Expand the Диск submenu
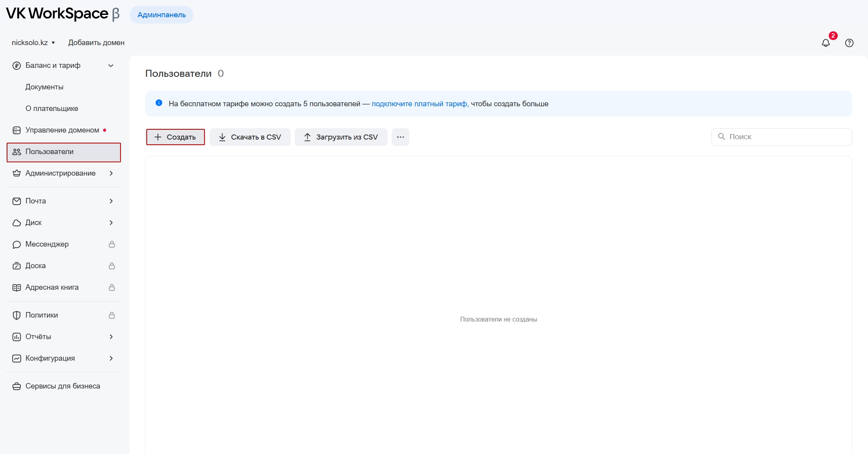The image size is (868, 454). point(111,223)
